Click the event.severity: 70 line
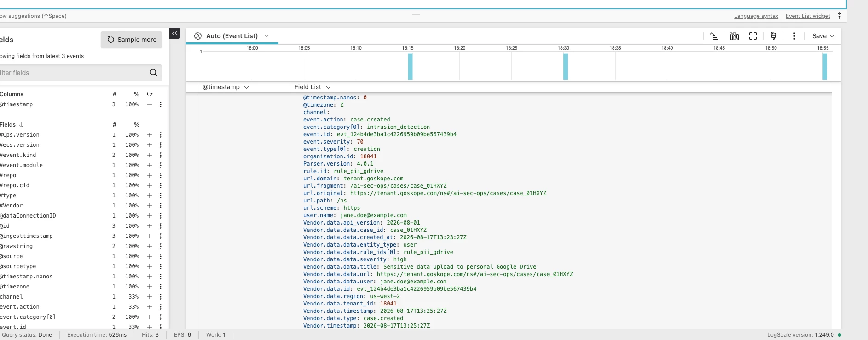Screen dimensions: 868x340 click(x=333, y=142)
